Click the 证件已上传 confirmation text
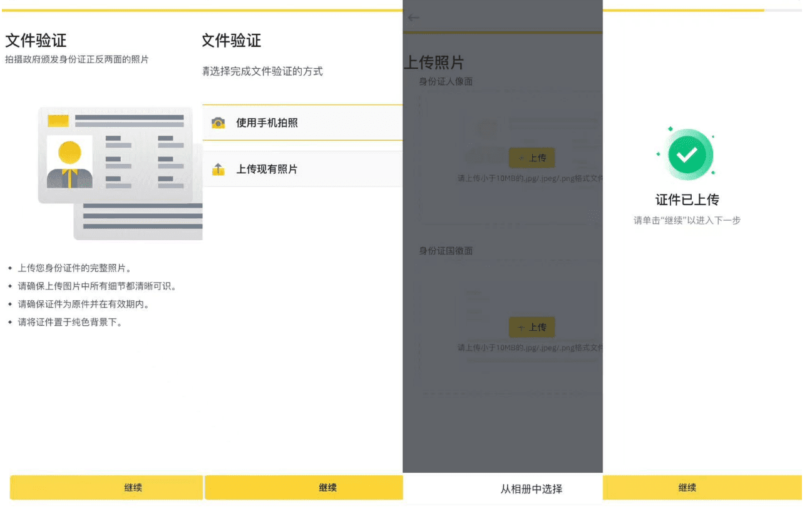 (x=687, y=200)
